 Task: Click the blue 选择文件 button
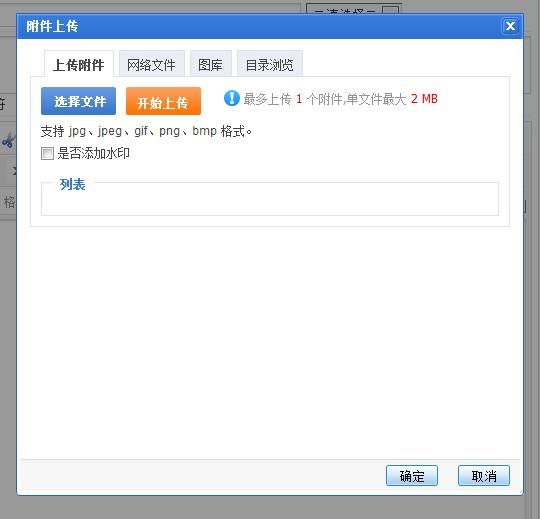coord(79,101)
